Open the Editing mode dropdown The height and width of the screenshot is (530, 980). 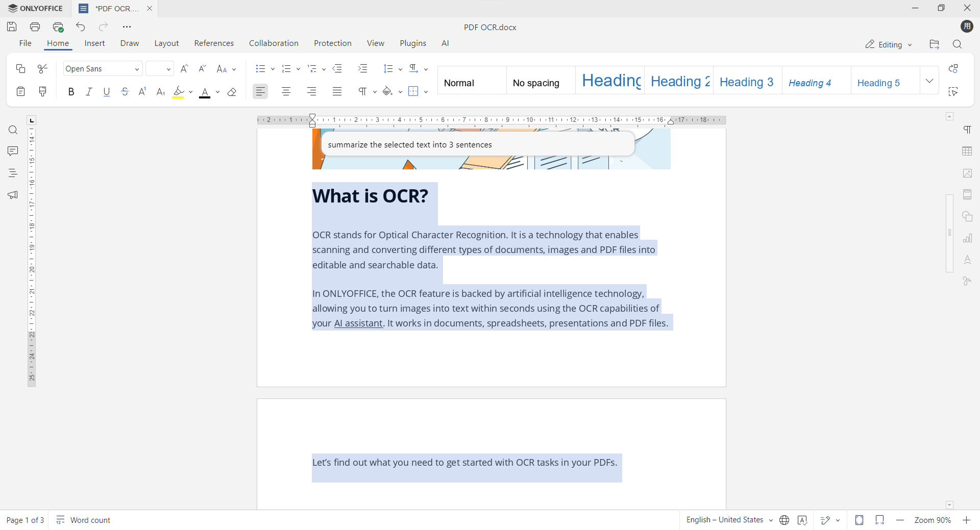click(889, 44)
